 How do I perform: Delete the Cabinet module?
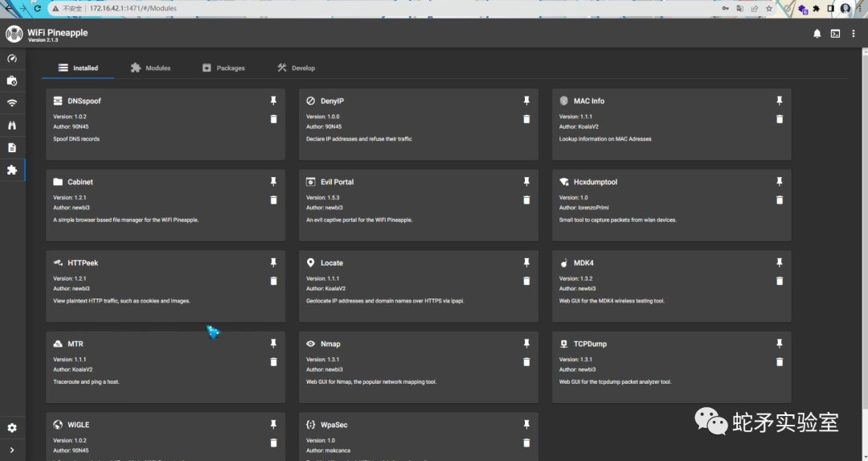tap(273, 200)
